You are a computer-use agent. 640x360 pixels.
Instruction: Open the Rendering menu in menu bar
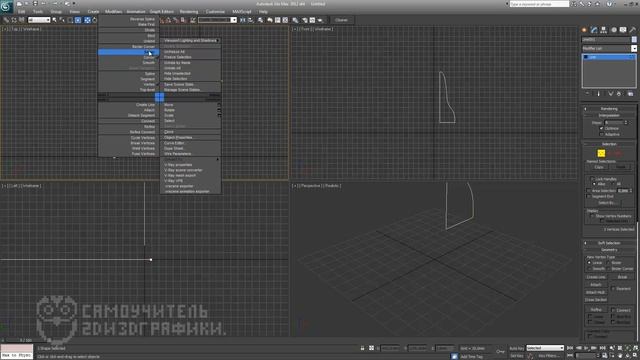coord(189,12)
